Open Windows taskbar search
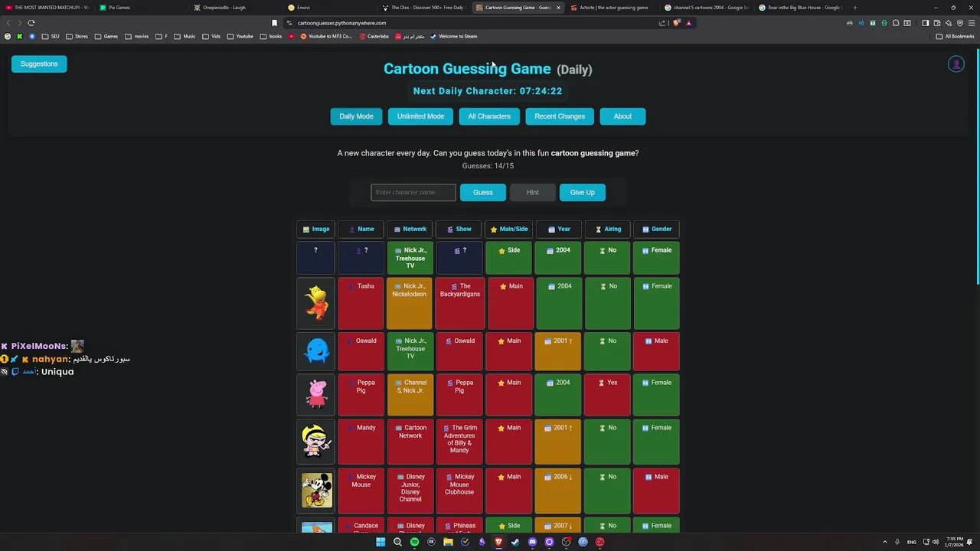The height and width of the screenshot is (551, 980). pyautogui.click(x=397, y=542)
